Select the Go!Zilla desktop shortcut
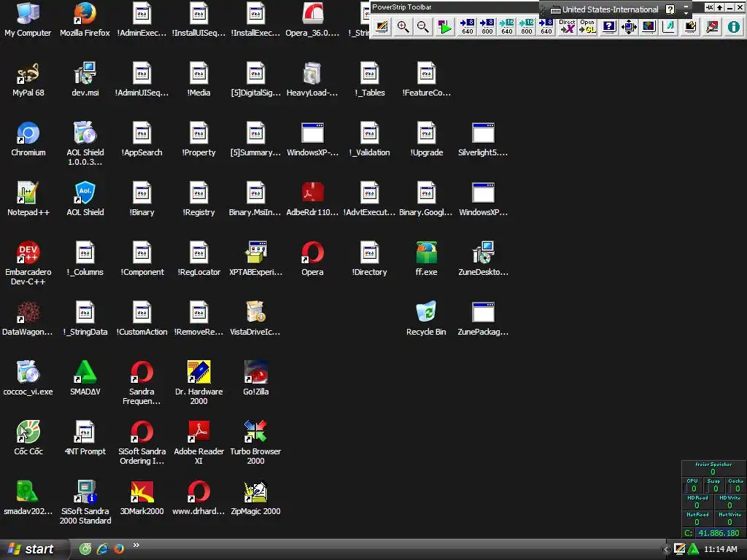The image size is (747, 560). (256, 378)
